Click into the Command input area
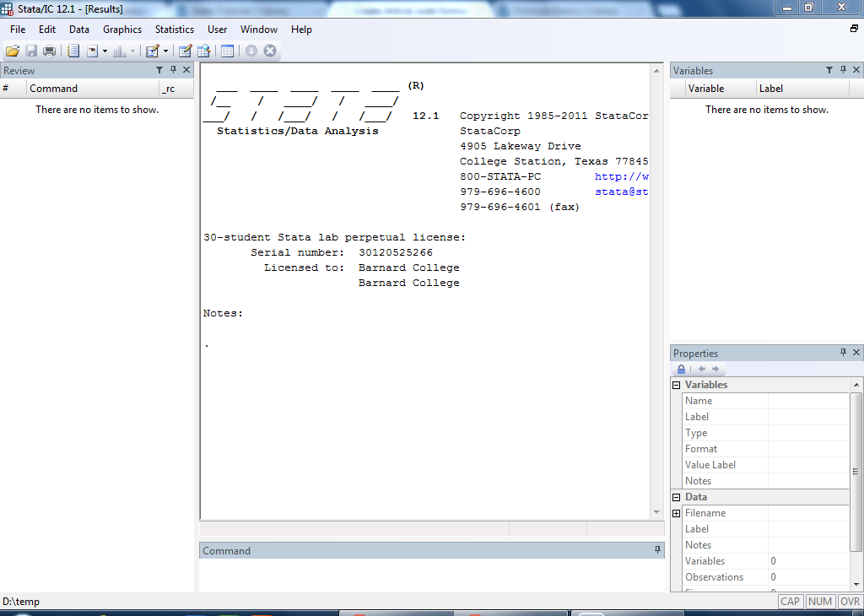This screenshot has height=616, width=864. pos(431,575)
